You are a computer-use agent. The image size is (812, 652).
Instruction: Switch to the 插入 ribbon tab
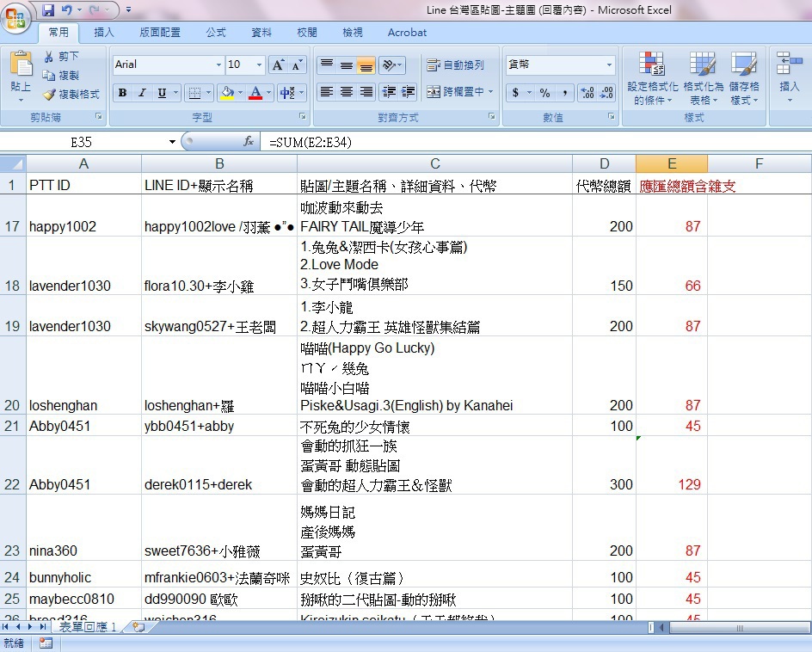pos(103,33)
